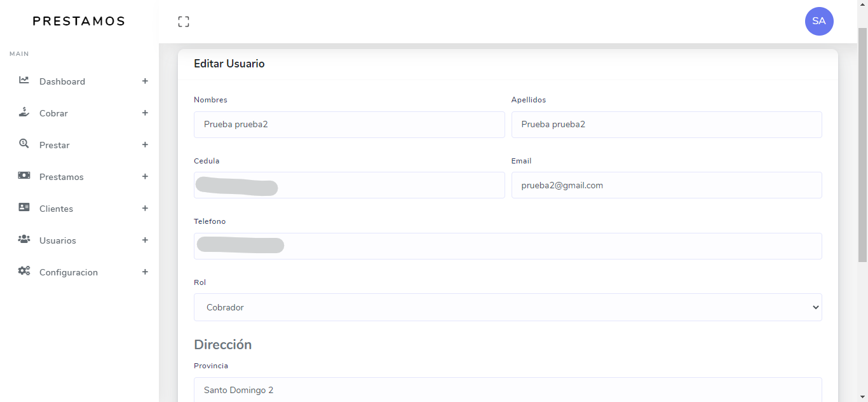The height and width of the screenshot is (402, 868).
Task: Open the Dashboard sidebar item
Action: click(79, 81)
